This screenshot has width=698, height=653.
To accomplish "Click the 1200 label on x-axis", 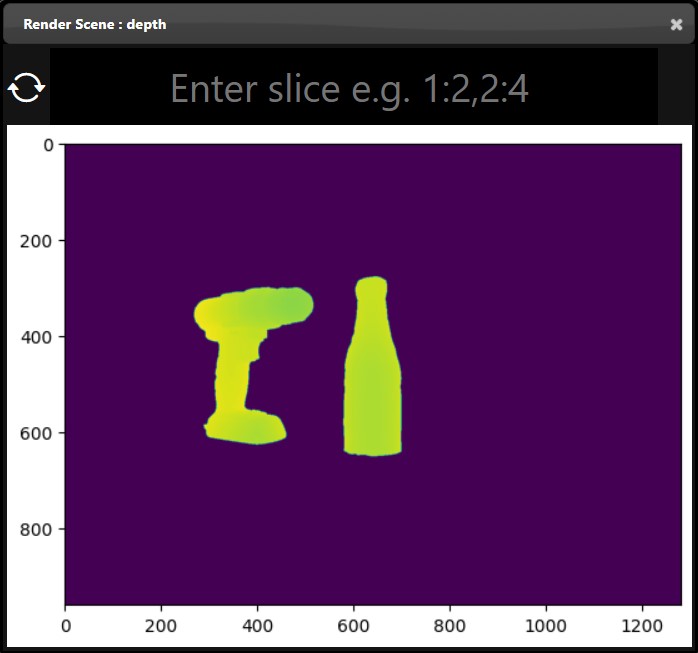I will click(x=643, y=625).
